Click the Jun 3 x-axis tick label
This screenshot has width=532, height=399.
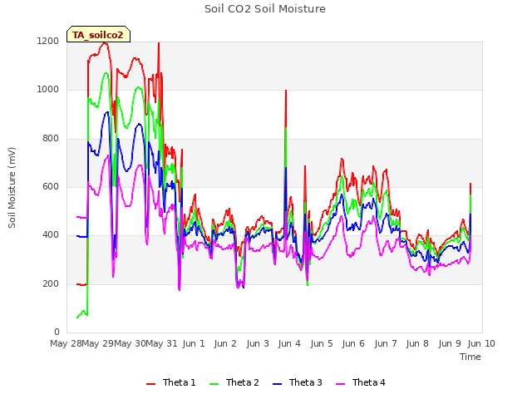pos(258,343)
